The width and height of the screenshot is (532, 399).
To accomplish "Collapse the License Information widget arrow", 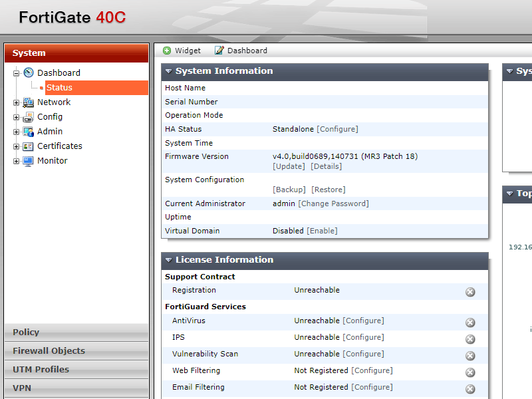I will [168, 260].
